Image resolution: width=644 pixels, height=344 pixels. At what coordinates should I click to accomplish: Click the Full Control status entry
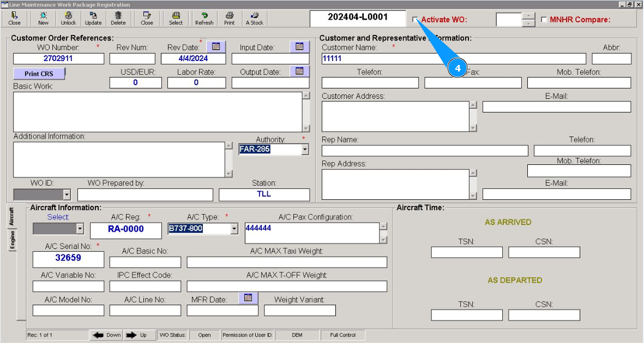coord(343,335)
